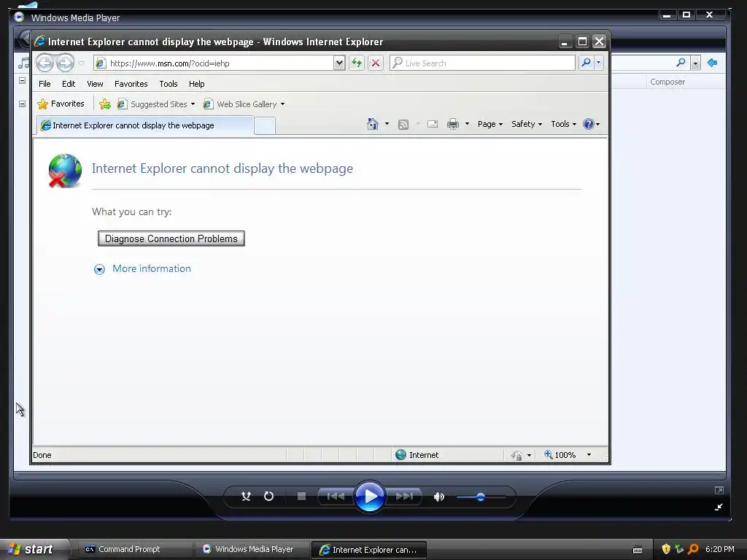Expand the zoom level dropdown arrow
This screenshot has height=560, width=747.
pos(589,455)
